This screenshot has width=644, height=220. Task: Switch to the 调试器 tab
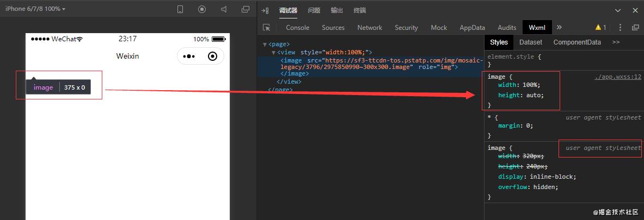288,11
